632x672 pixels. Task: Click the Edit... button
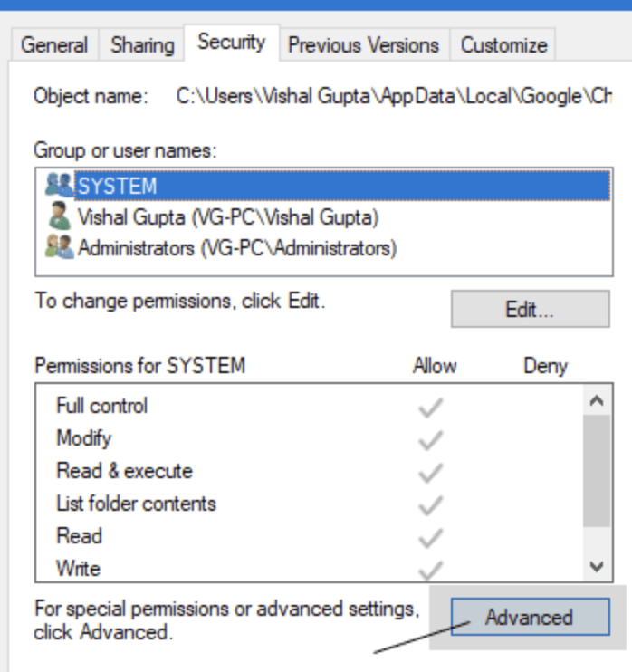coord(530,310)
